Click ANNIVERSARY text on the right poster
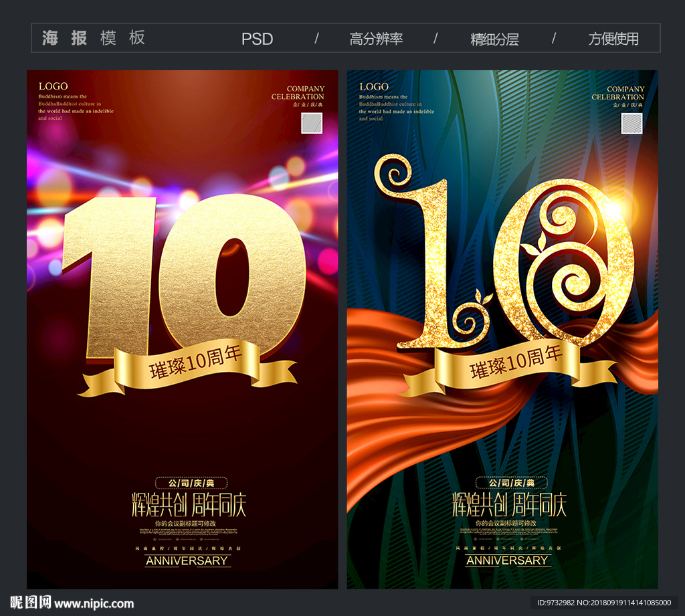Viewport: 685px width, 616px height. tap(508, 560)
